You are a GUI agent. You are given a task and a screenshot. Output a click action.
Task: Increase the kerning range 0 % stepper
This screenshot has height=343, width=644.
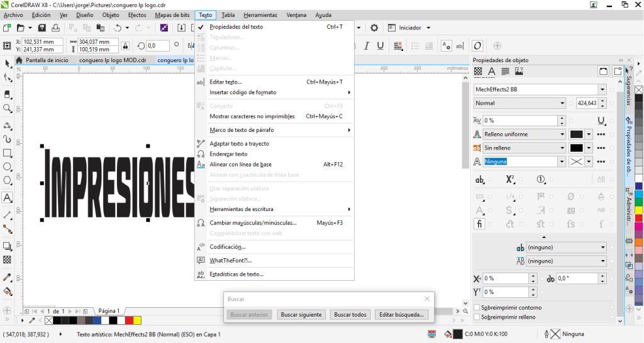tap(562, 118)
